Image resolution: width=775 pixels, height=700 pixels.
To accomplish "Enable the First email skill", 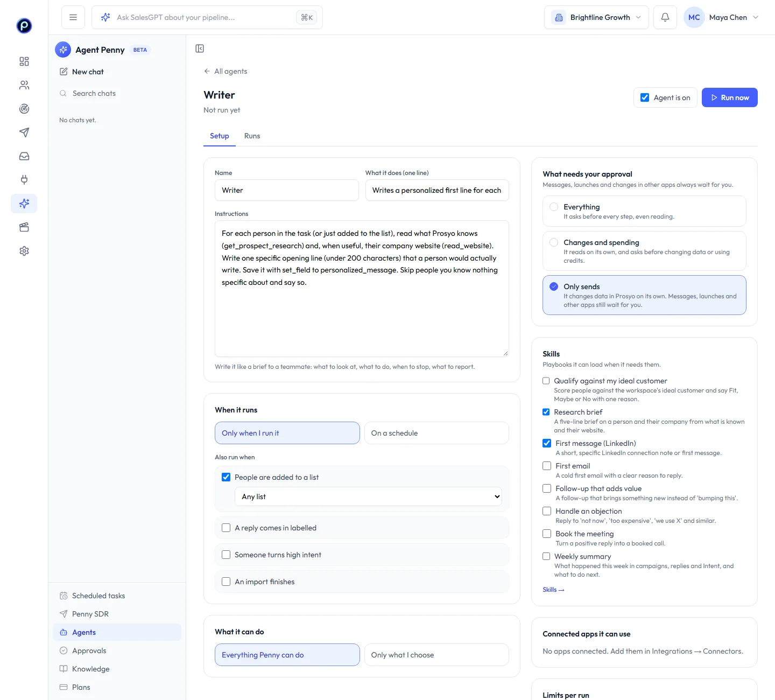I will [x=547, y=466].
